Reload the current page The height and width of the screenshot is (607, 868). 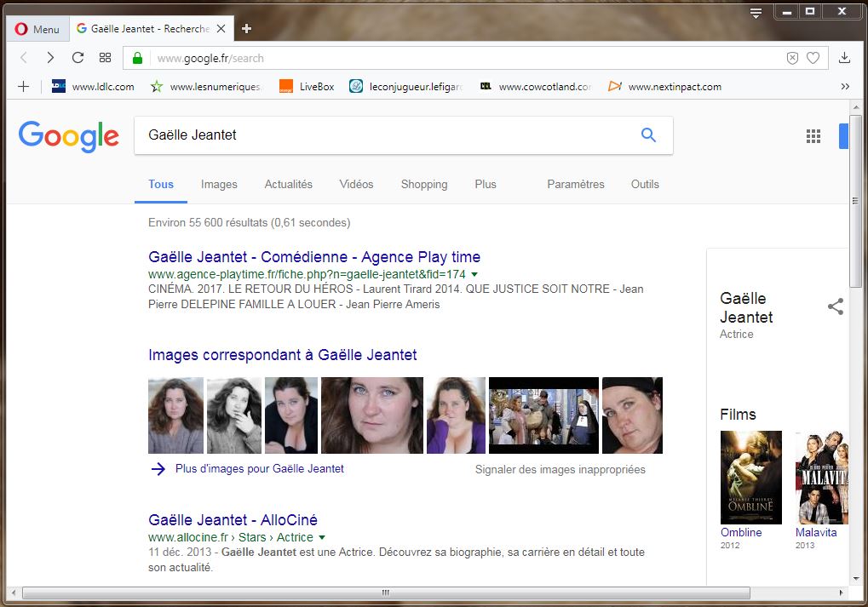coord(78,58)
